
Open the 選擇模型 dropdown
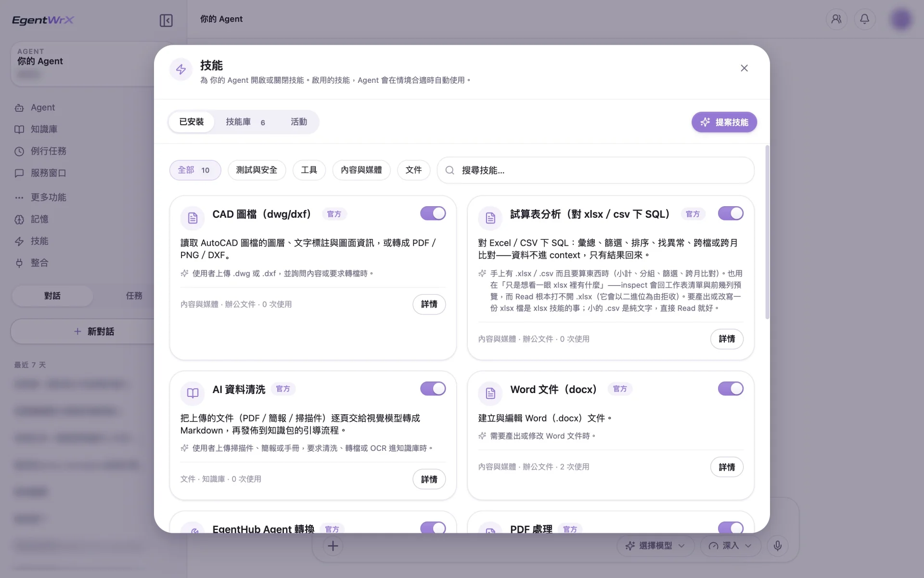click(x=655, y=546)
